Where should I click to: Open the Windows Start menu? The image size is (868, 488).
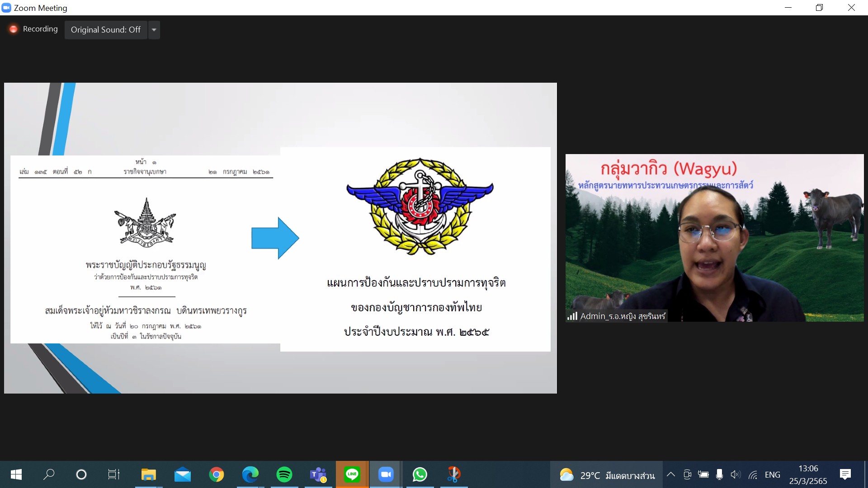pos(16,474)
